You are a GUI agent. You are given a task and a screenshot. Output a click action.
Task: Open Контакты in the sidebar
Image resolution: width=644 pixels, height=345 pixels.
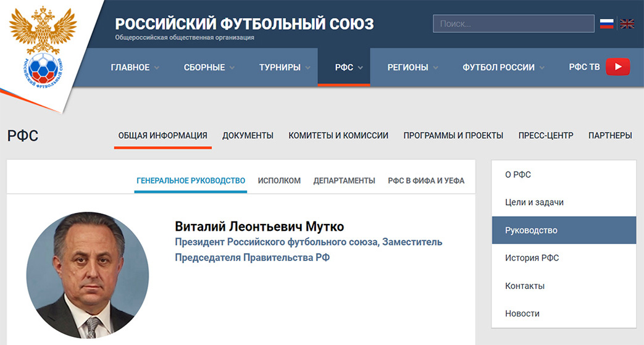coord(564,286)
